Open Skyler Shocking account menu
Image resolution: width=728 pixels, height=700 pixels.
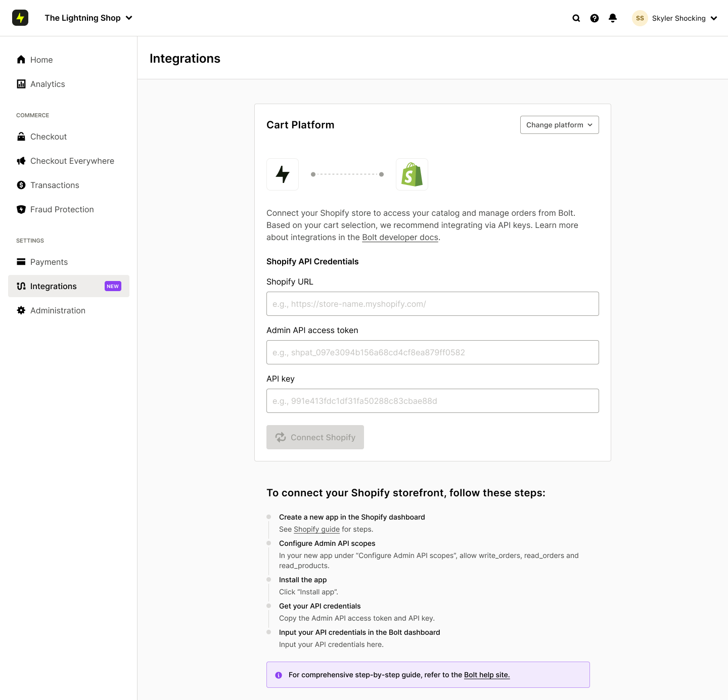click(684, 18)
